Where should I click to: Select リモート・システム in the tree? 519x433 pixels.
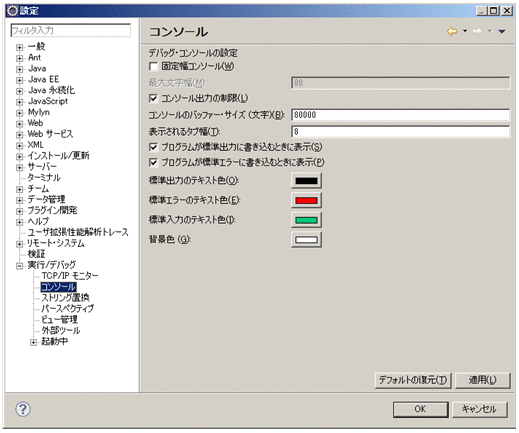click(x=56, y=243)
